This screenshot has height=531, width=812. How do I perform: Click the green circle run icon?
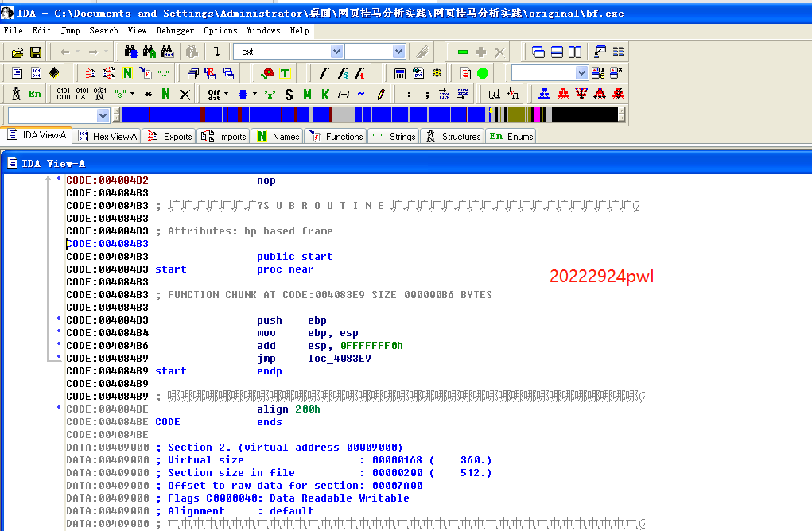[x=483, y=73]
